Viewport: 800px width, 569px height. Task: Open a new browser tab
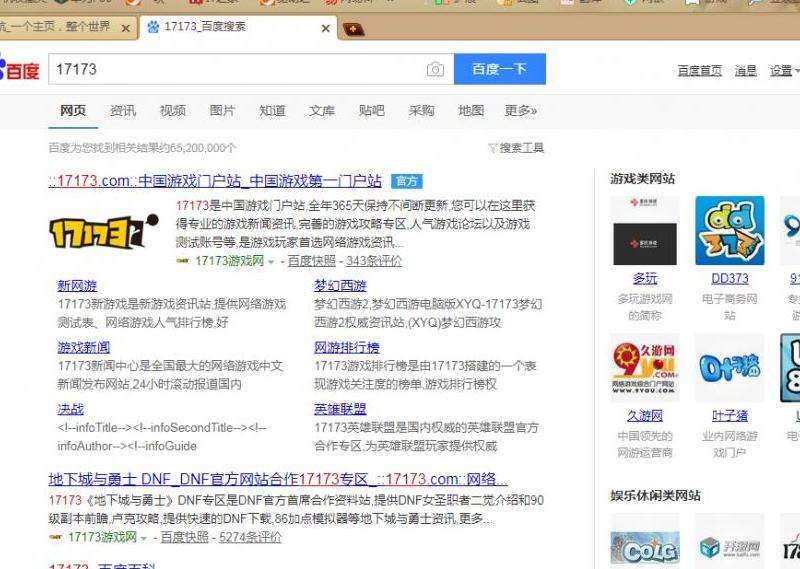(354, 30)
